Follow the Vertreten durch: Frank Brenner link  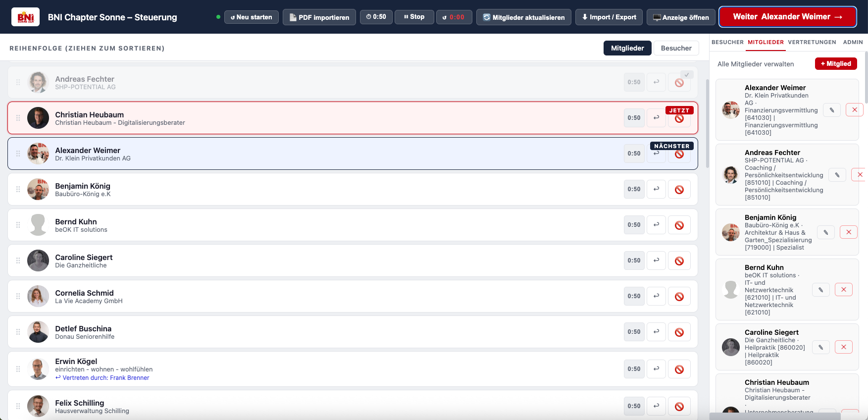click(102, 378)
